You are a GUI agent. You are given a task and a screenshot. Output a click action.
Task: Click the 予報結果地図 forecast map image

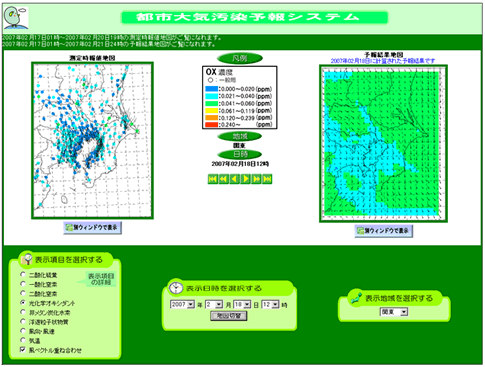383,144
